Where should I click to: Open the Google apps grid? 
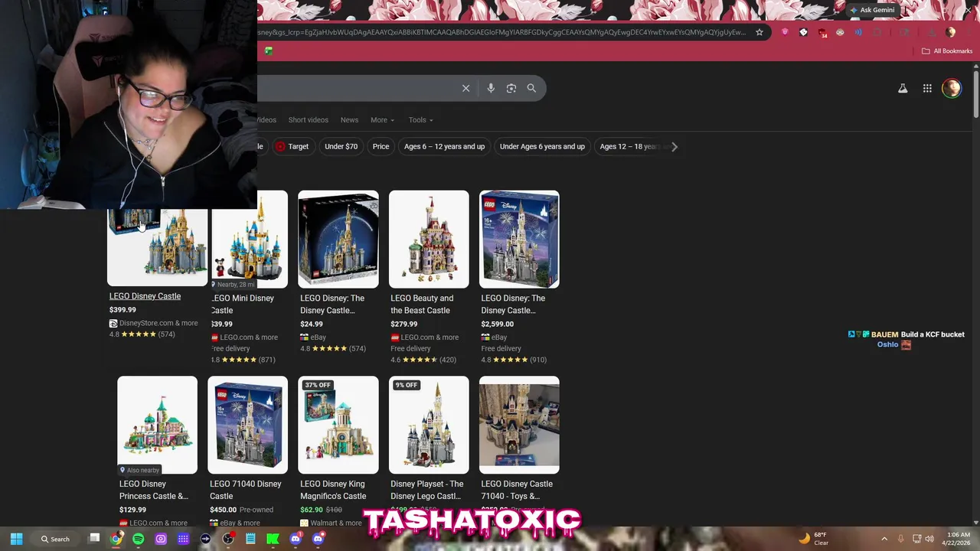927,88
